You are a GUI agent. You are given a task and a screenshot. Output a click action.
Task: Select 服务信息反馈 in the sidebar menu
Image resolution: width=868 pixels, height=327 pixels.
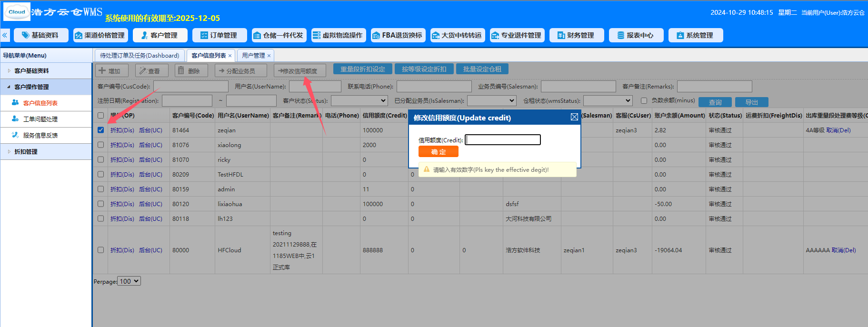point(40,135)
